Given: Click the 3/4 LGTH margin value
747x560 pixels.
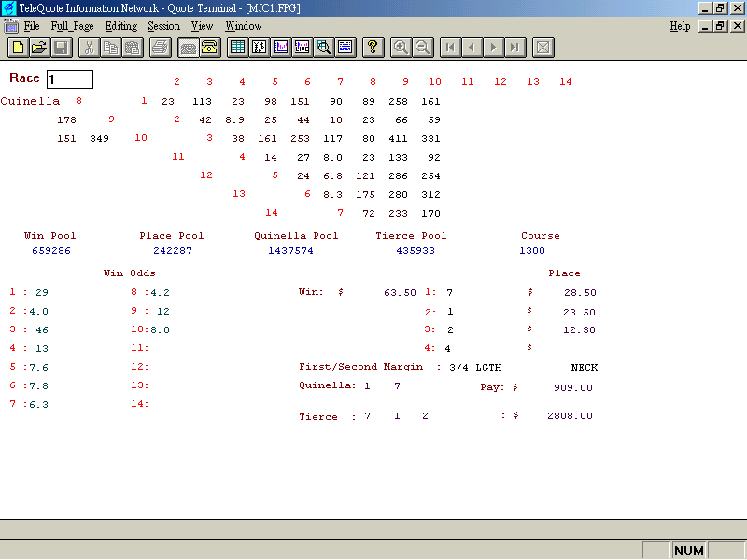Looking at the screenshot, I should point(475,367).
